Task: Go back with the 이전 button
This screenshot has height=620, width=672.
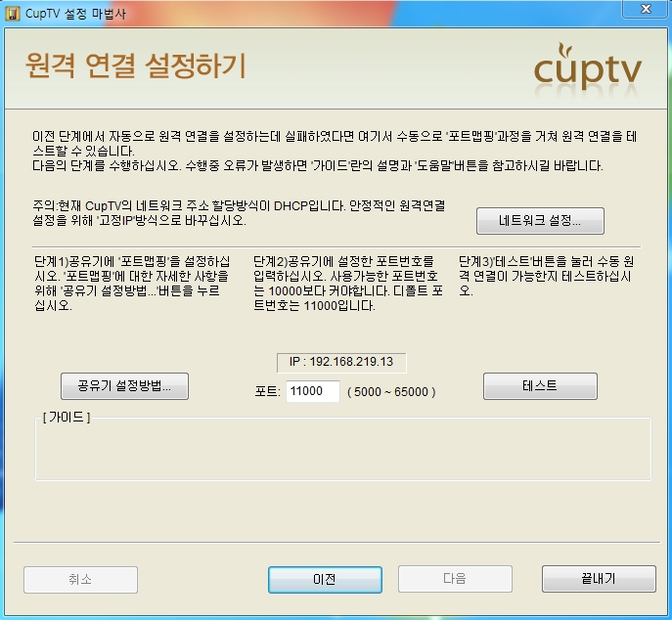Action: coord(325,580)
